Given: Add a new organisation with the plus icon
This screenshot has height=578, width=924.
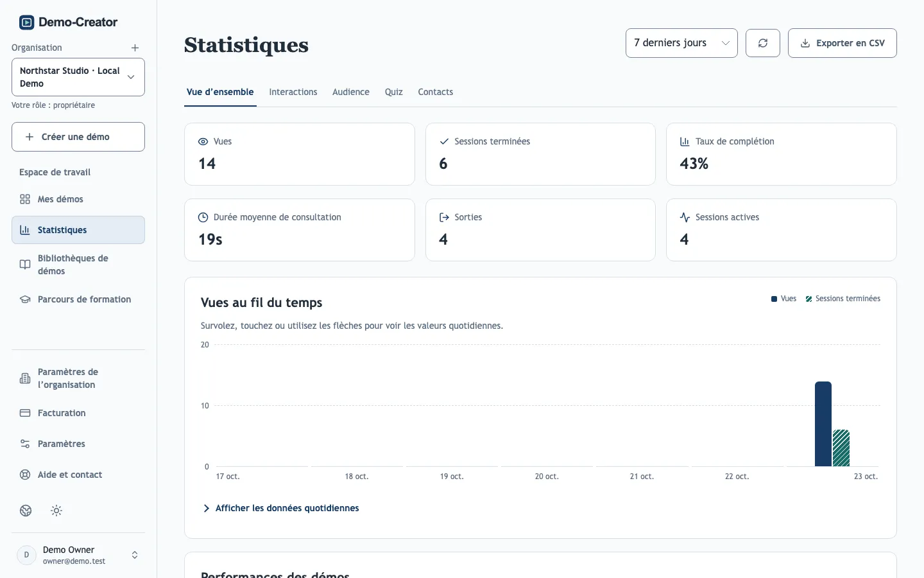Looking at the screenshot, I should click(x=135, y=48).
